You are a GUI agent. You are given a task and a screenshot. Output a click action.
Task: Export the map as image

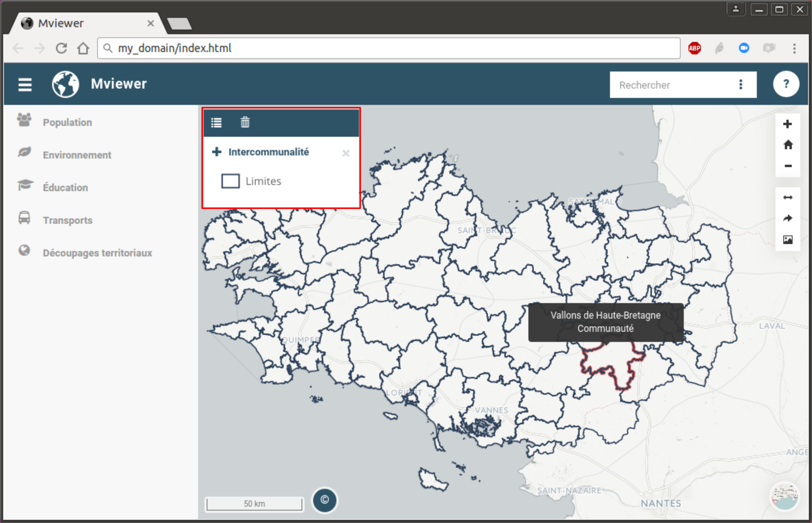tap(788, 240)
